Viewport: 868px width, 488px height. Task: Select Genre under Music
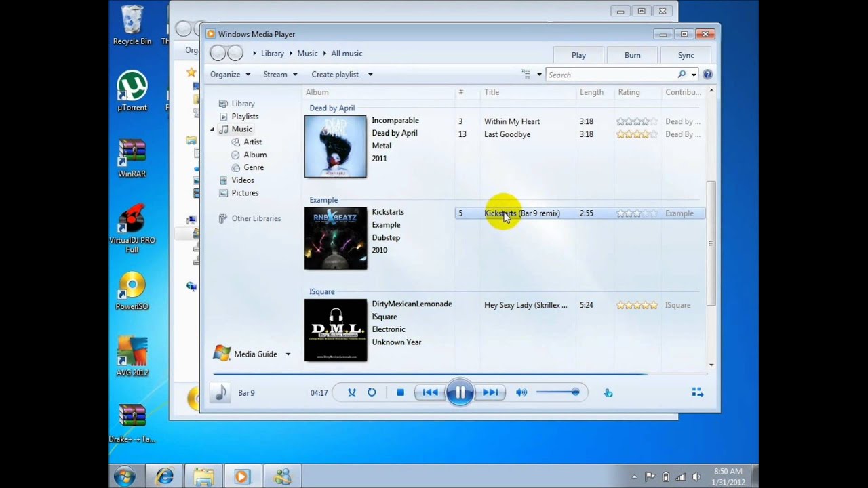[x=254, y=167]
